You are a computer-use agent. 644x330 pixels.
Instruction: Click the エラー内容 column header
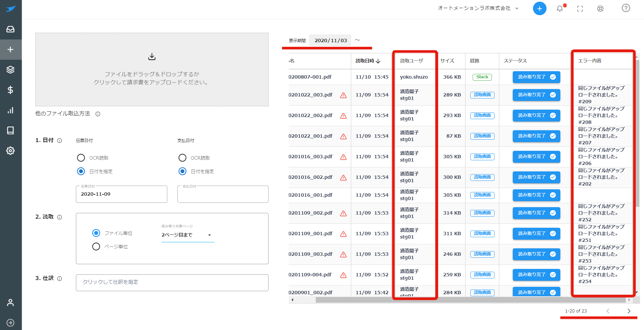point(590,61)
